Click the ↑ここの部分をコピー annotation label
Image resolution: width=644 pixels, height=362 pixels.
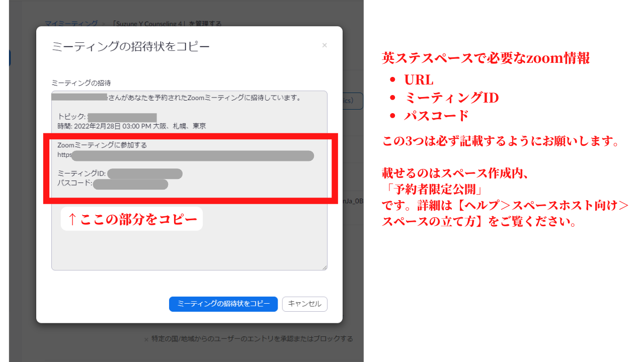point(132,219)
